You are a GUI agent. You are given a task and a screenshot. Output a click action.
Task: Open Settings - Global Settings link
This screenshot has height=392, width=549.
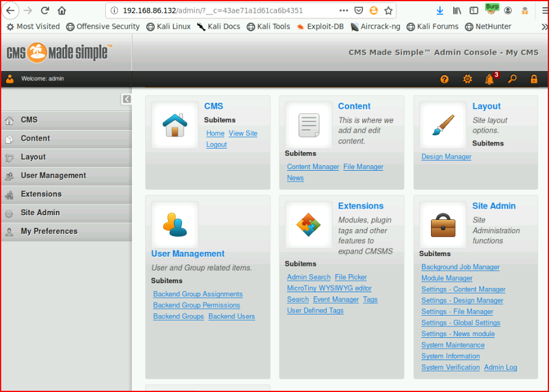(461, 323)
